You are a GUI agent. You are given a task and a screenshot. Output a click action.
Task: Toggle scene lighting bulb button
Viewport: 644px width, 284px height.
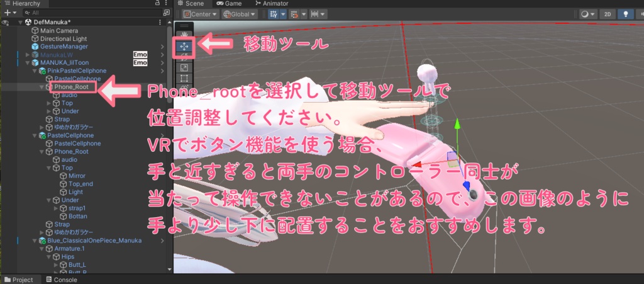[626, 14]
